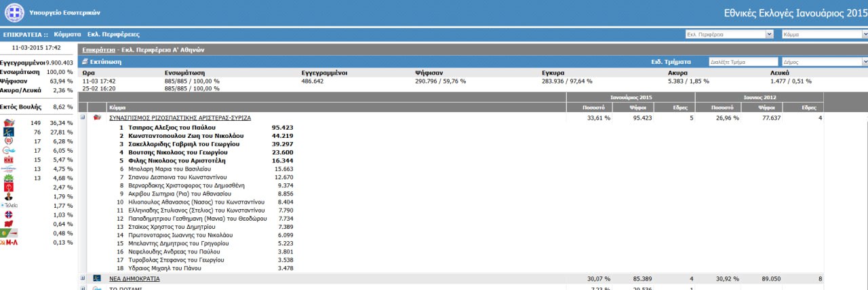
Task: Click the SYRIZA party logo in the left sidebar
Action: pos(9,123)
